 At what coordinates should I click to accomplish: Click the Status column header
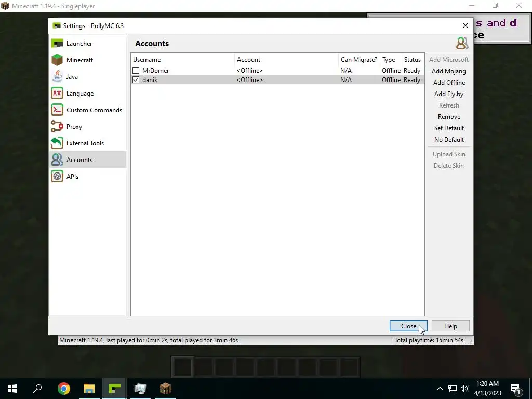tap(413, 60)
